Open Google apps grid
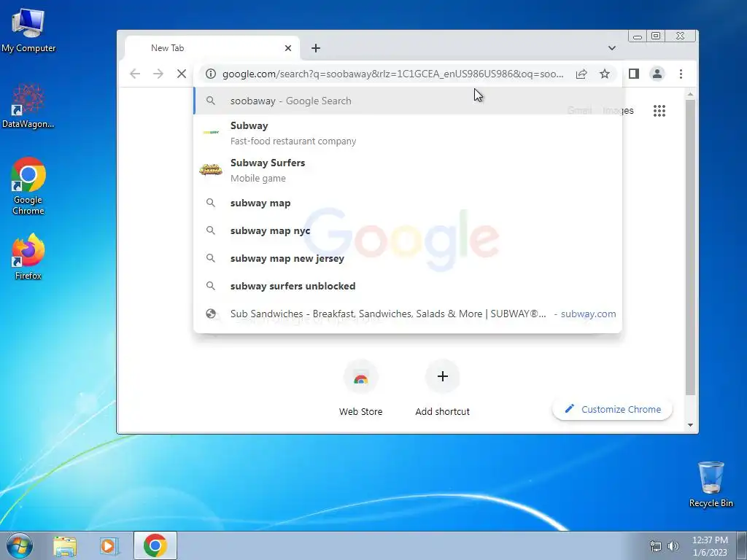Image resolution: width=747 pixels, height=560 pixels. point(659,111)
